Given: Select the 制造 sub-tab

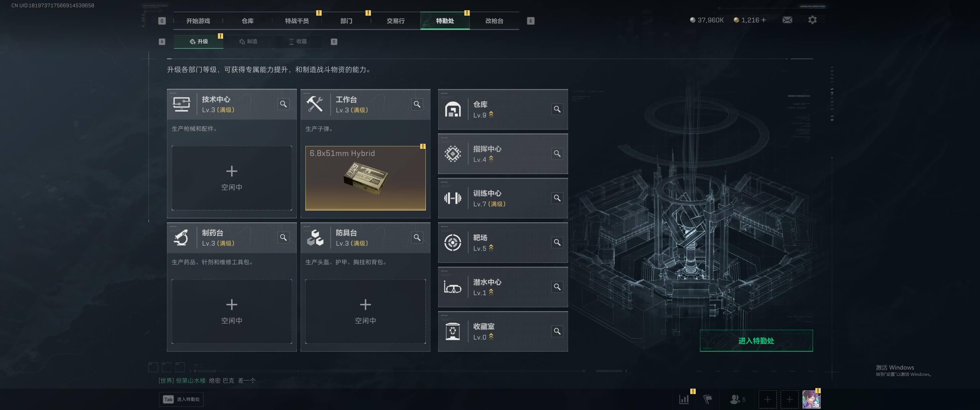Looking at the screenshot, I should coord(248,42).
